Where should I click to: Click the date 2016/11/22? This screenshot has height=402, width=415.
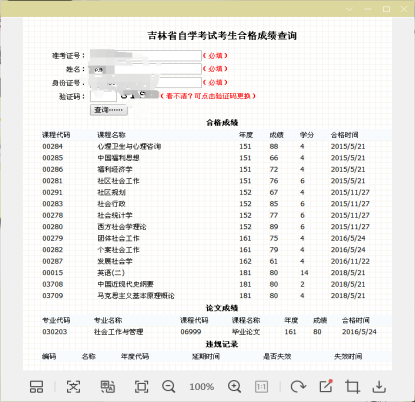[350, 261]
